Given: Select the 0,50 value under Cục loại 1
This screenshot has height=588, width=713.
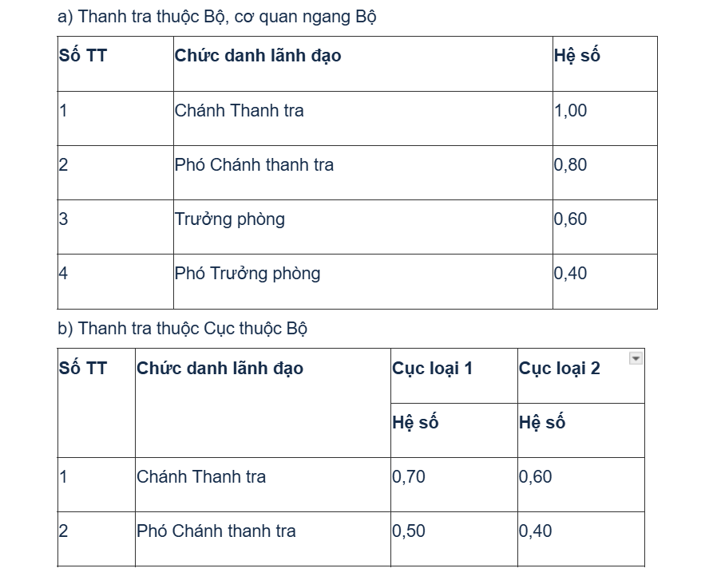Looking at the screenshot, I should 409,531.
